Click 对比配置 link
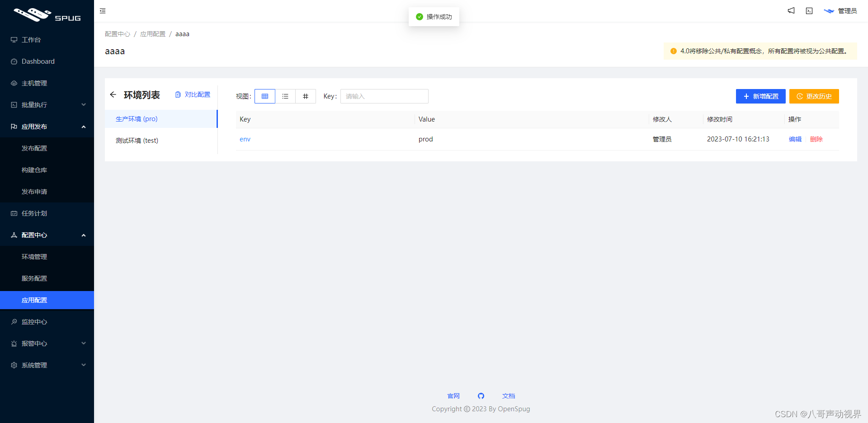 pyautogui.click(x=193, y=94)
